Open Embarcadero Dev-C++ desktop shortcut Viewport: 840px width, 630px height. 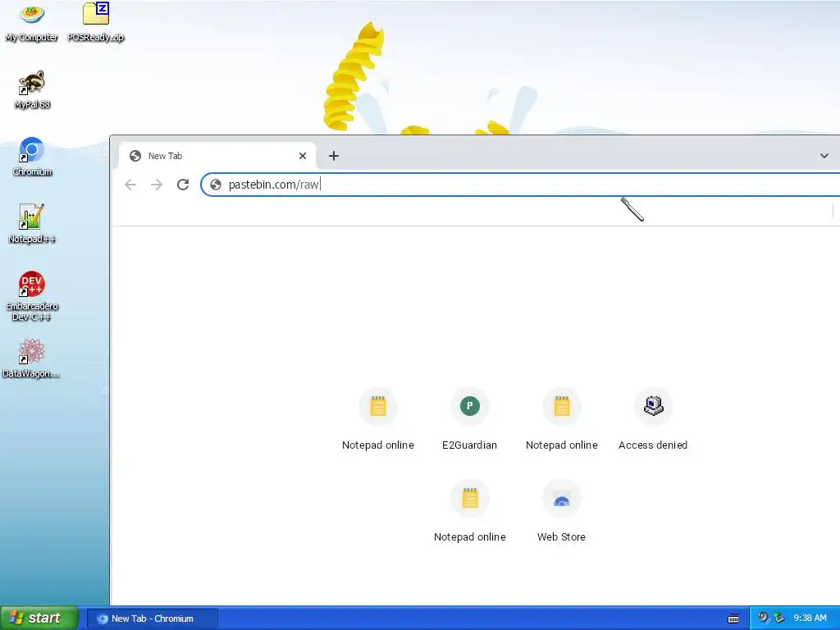pos(32,296)
